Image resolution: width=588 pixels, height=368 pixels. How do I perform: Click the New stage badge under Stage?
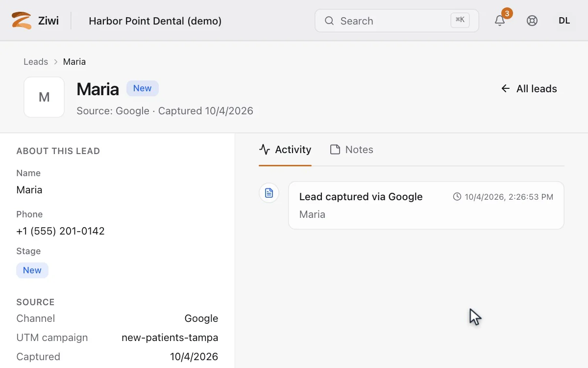[x=32, y=270]
